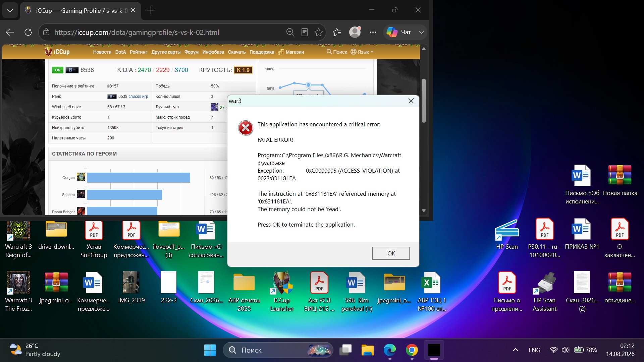Show hidden system tray icons chevron

[516, 350]
